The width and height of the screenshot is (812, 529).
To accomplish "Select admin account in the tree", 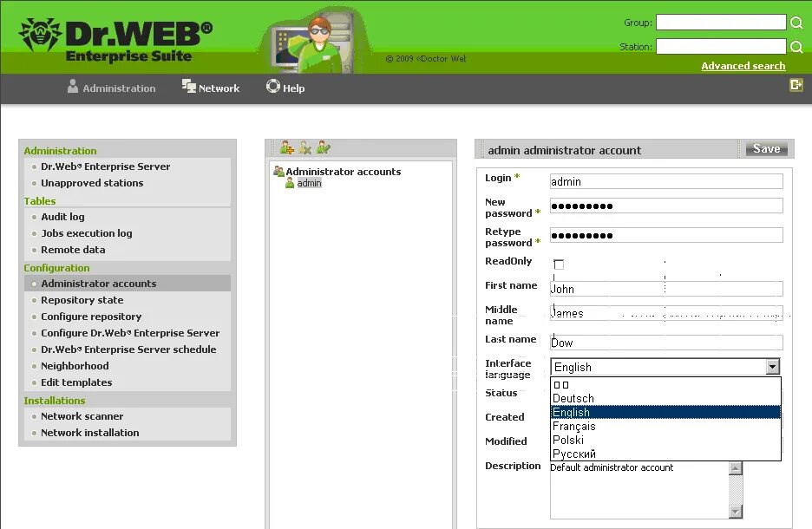I will tap(309, 183).
